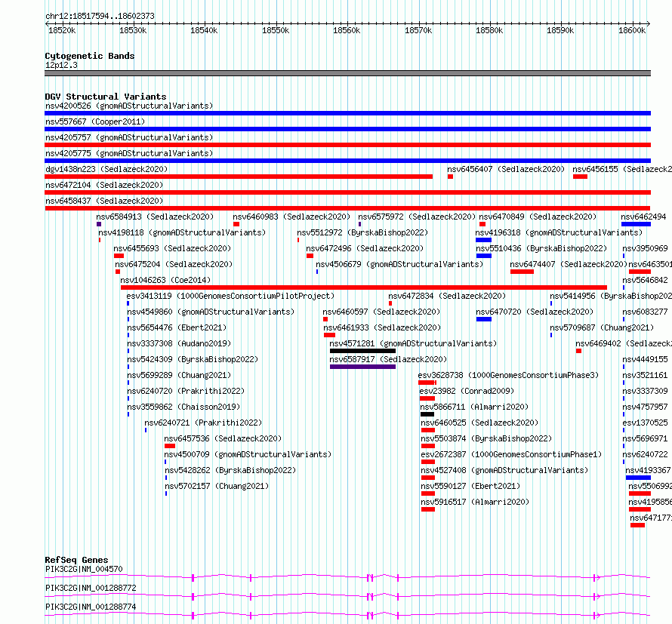Viewport: 672px width, 624px height.
Task: Click nsv5866711 (Almarri2020) label
Action: [x=474, y=407]
